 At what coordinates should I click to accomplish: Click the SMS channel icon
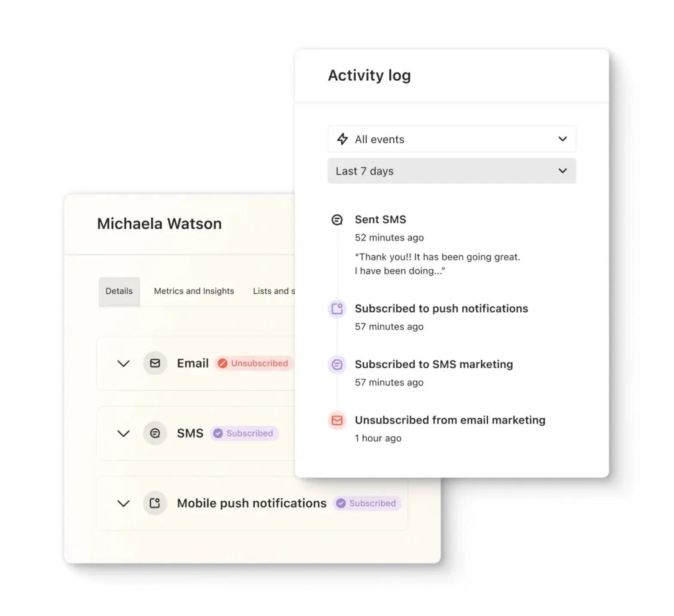coord(155,433)
